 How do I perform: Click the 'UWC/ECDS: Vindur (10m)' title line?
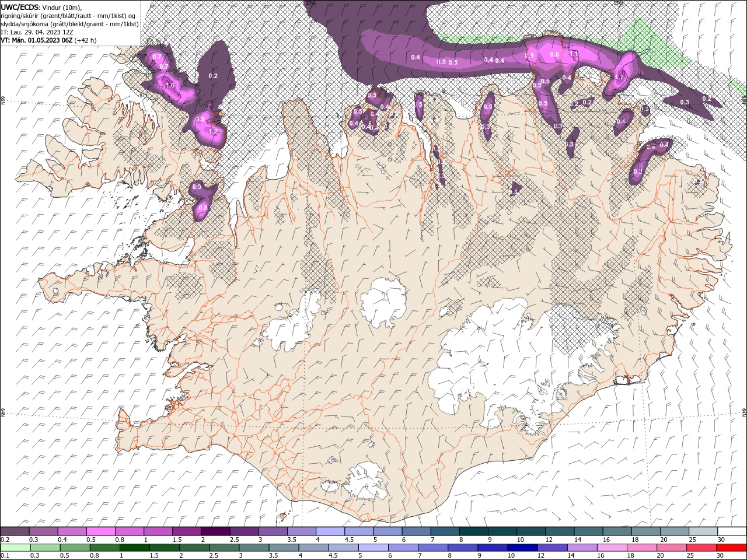[x=41, y=7]
